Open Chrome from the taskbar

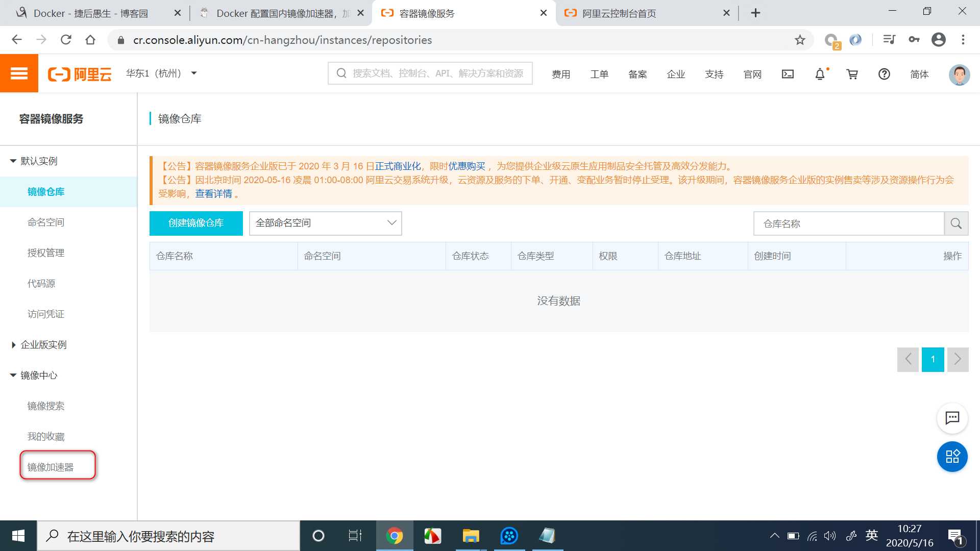(x=394, y=536)
